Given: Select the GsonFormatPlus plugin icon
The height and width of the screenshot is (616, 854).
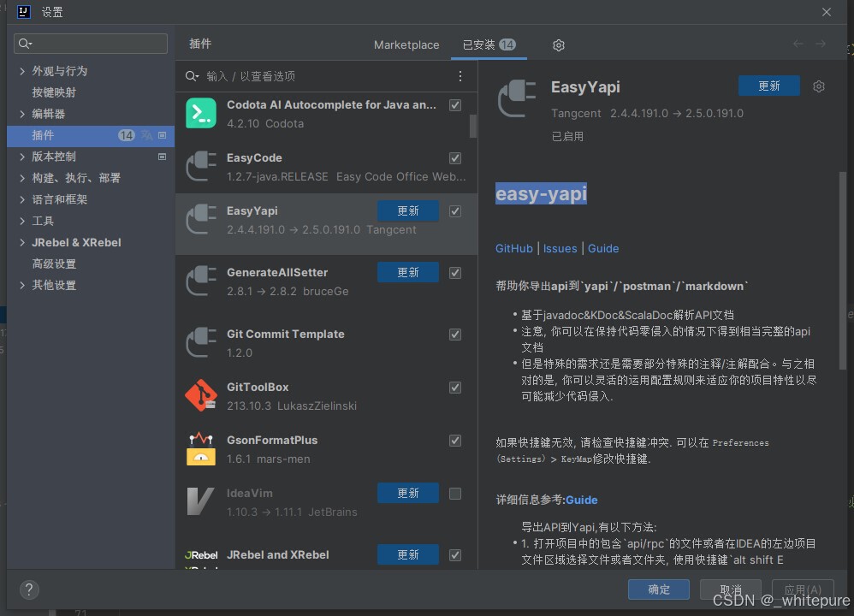Looking at the screenshot, I should (x=201, y=449).
